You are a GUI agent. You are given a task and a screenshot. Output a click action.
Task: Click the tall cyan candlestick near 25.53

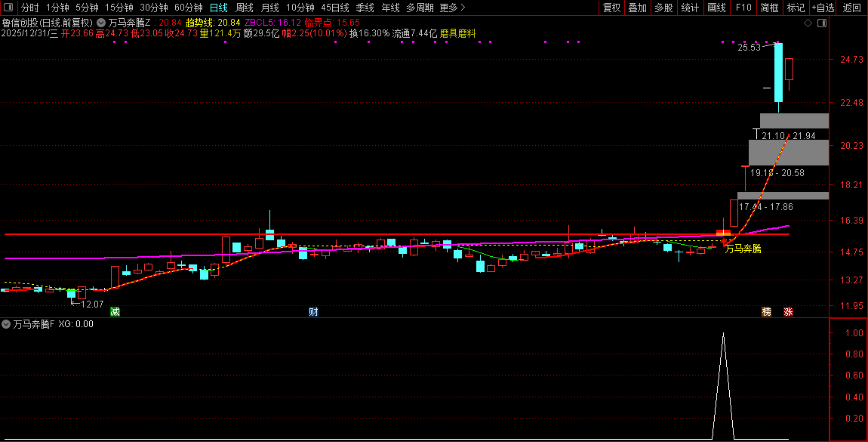(x=778, y=72)
